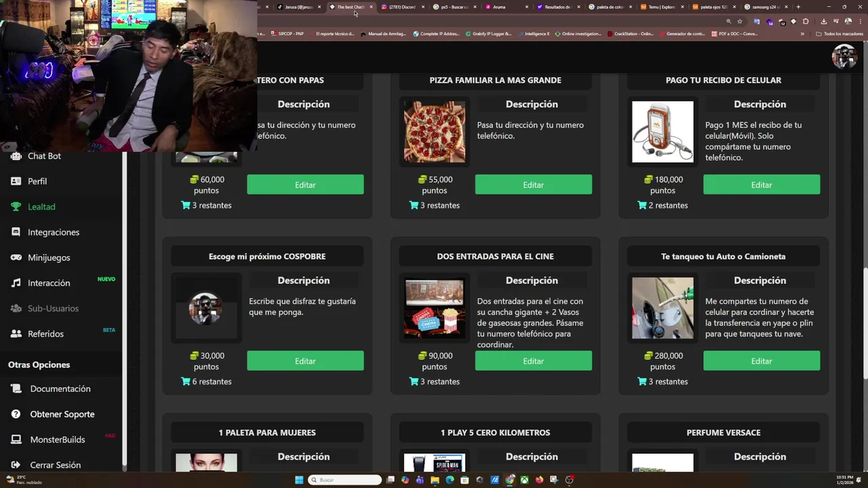Click the 6 restantes stock text
This screenshot has width=868, height=488.
click(x=206, y=382)
